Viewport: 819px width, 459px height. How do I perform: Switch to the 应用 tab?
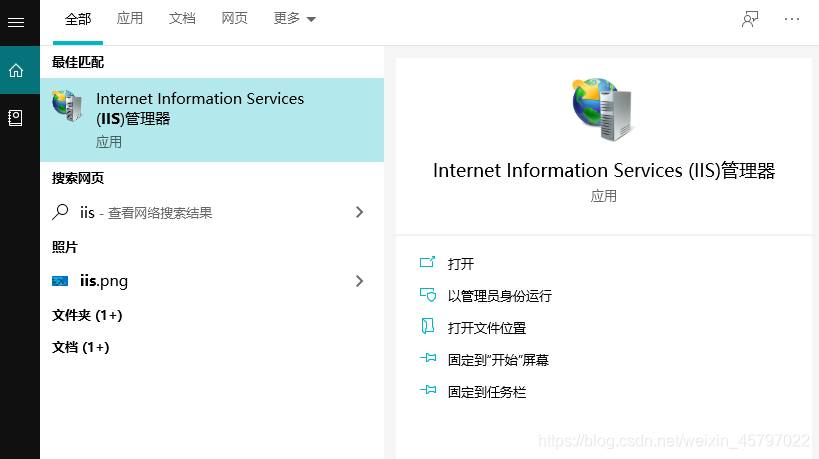click(130, 18)
